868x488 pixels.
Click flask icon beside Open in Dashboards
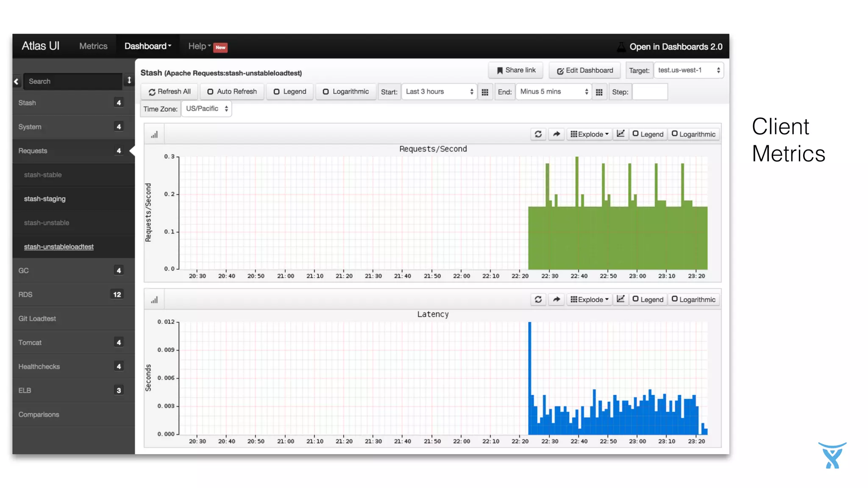point(621,47)
